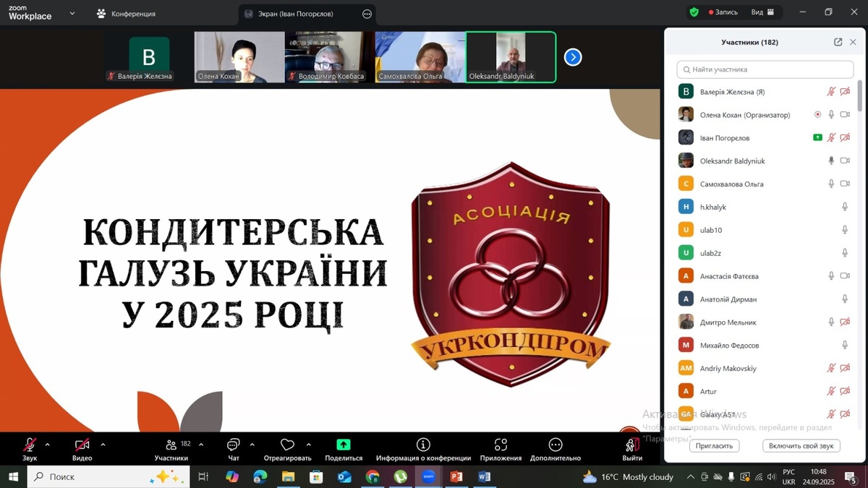Click green screen-share icon of Іван Погорєлов

coord(817,137)
